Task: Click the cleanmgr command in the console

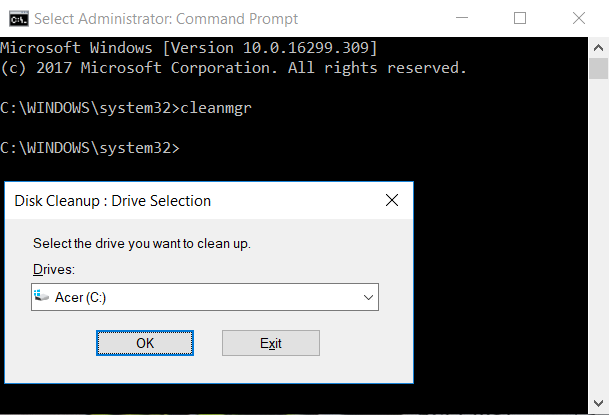Action: click(216, 107)
